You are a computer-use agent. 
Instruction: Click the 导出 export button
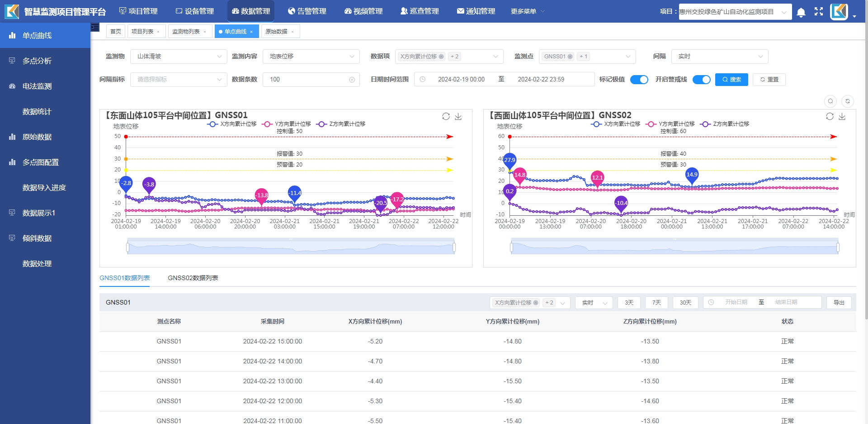[839, 303]
